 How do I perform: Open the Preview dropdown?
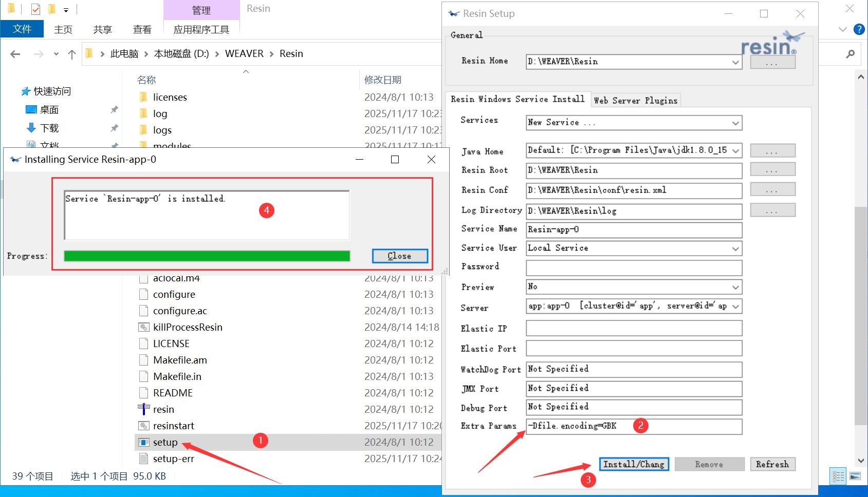[x=735, y=287]
